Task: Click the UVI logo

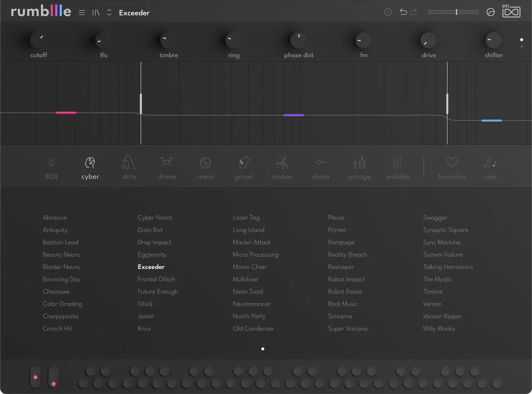Action: [x=512, y=11]
